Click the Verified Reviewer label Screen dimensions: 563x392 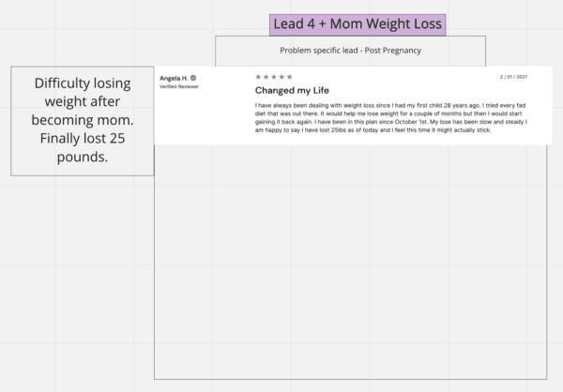tap(179, 86)
